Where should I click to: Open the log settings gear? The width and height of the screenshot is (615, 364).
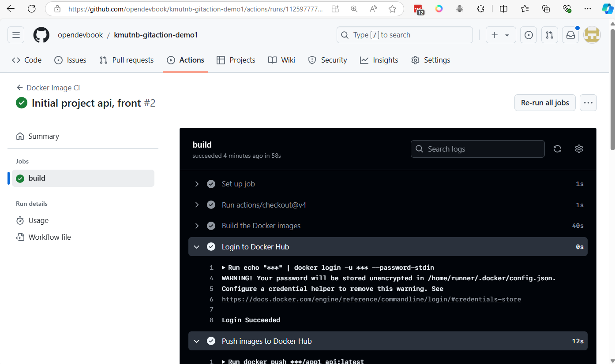tap(579, 149)
